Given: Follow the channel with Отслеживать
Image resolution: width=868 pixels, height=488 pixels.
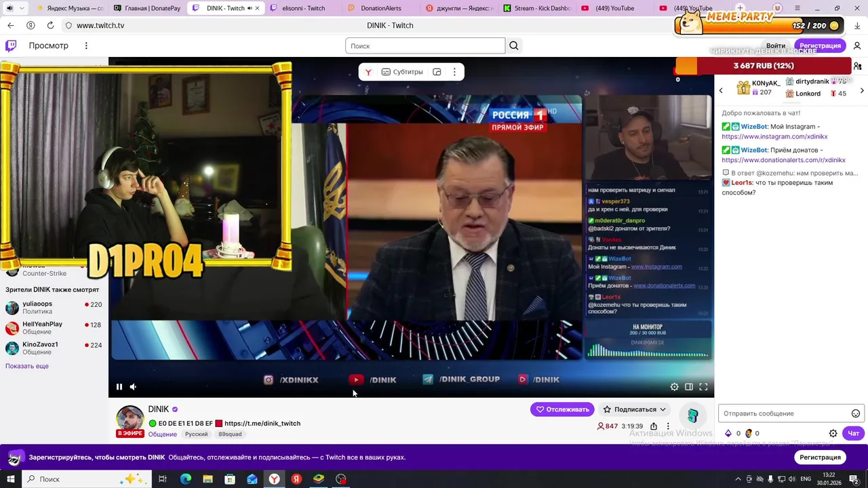Looking at the screenshot, I should click(562, 409).
